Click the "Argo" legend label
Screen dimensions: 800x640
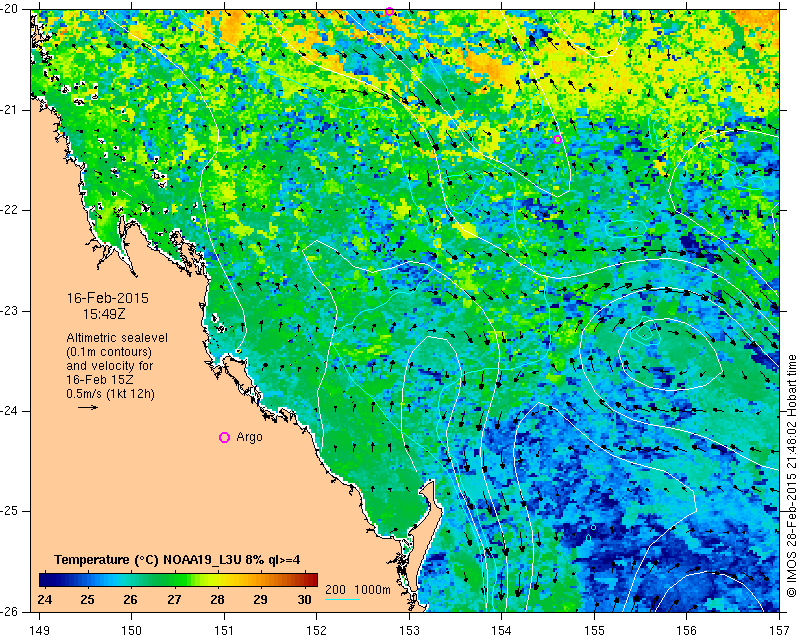[249, 437]
